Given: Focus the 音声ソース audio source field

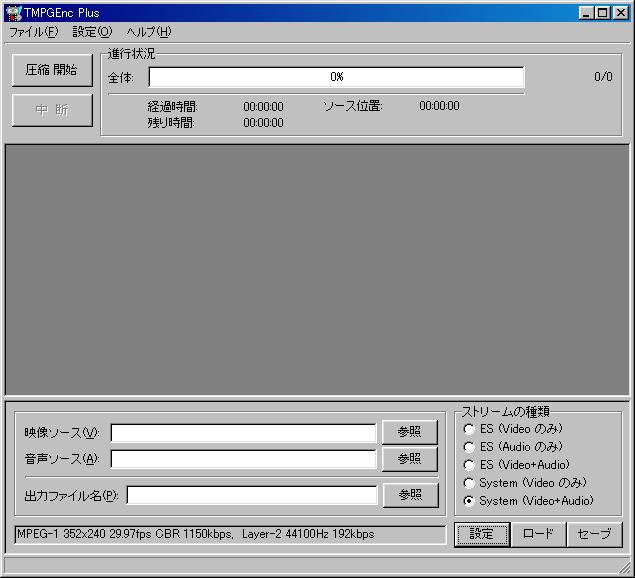Looking at the screenshot, I should tap(243, 459).
